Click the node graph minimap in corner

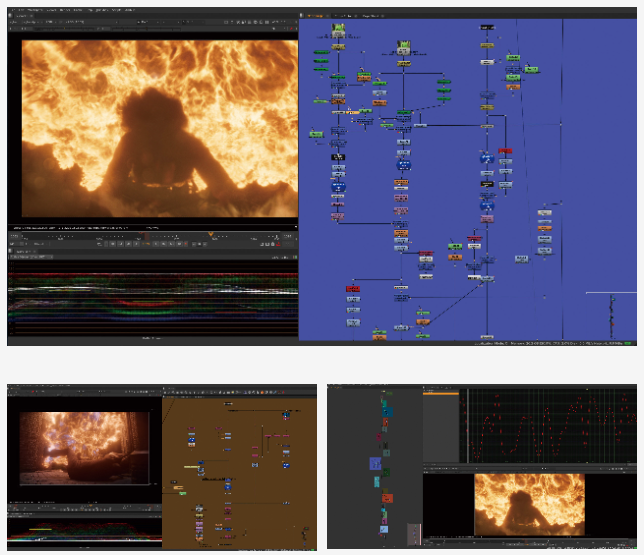[611, 315]
